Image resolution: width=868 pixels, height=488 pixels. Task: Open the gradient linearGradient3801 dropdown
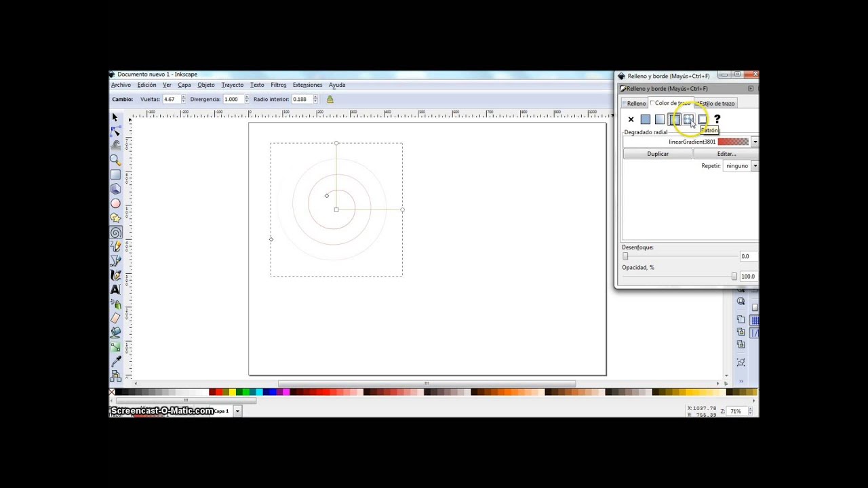click(755, 142)
